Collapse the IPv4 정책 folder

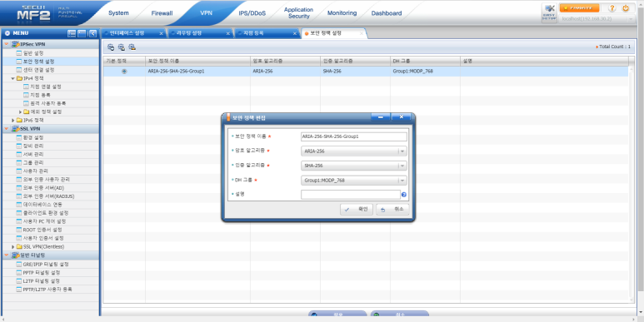point(13,78)
